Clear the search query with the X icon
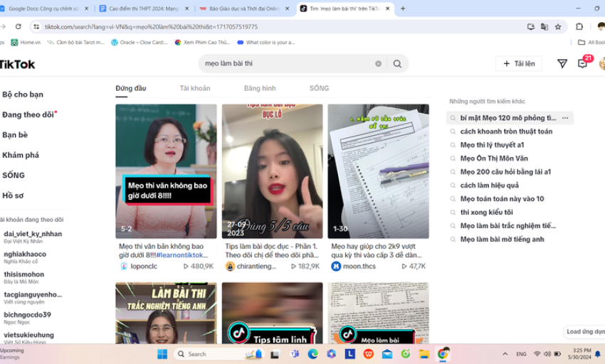605x364 pixels. (378, 63)
